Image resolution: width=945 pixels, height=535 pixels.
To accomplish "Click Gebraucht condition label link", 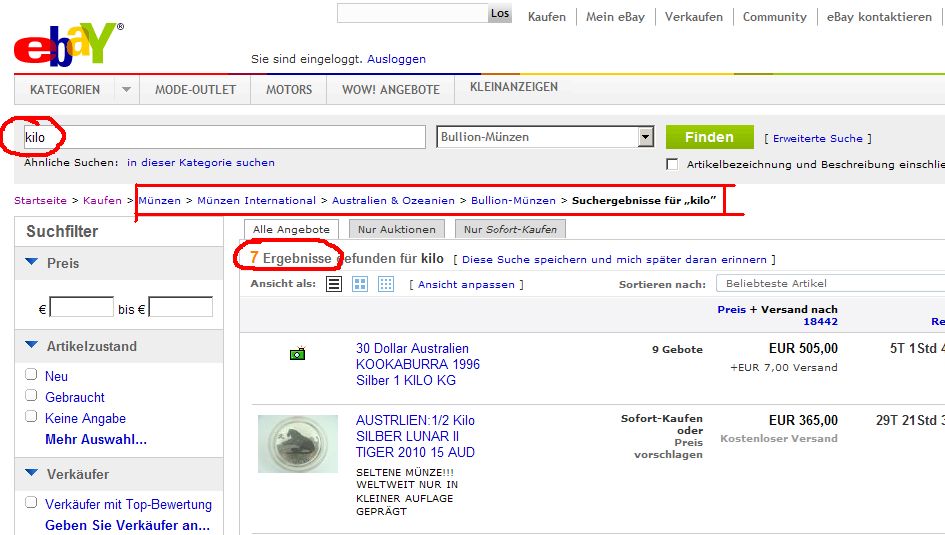I will coord(75,397).
